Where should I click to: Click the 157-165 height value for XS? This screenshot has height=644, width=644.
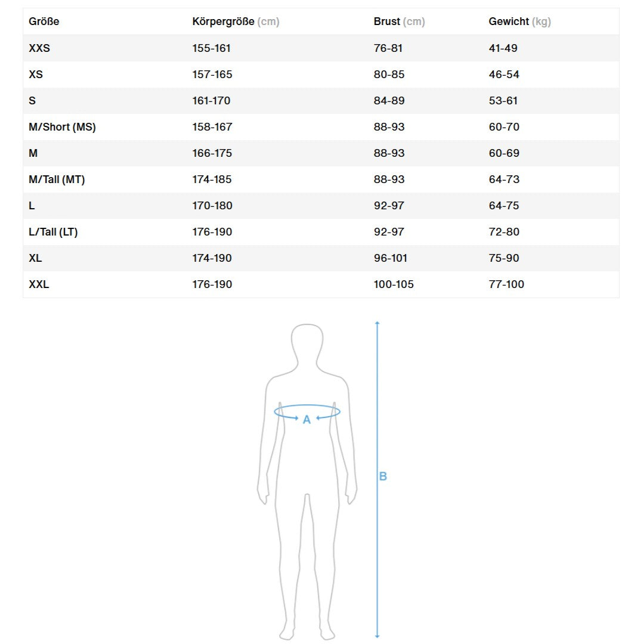(x=212, y=75)
